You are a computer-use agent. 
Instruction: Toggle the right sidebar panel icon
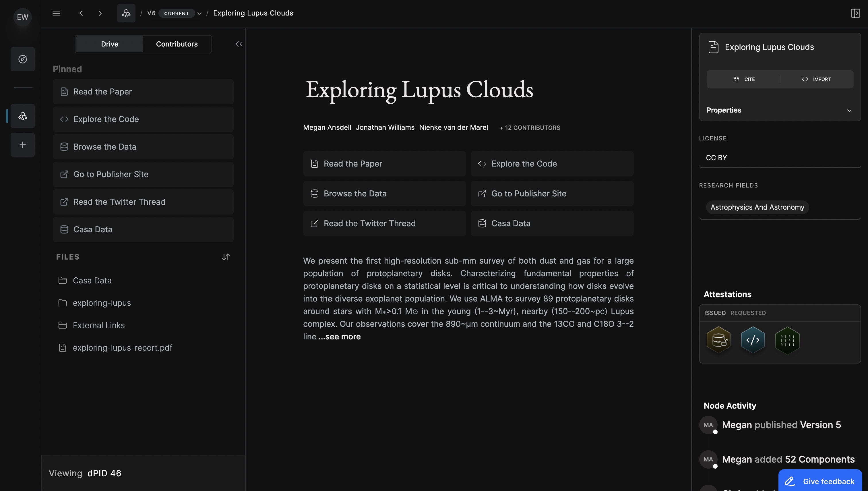point(855,13)
